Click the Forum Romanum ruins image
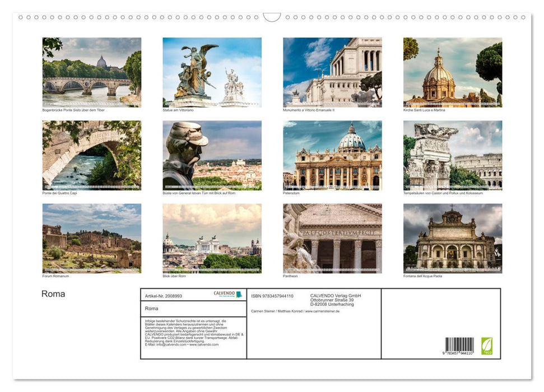Image resolution: width=544 pixels, height=392 pixels. [x=91, y=239]
